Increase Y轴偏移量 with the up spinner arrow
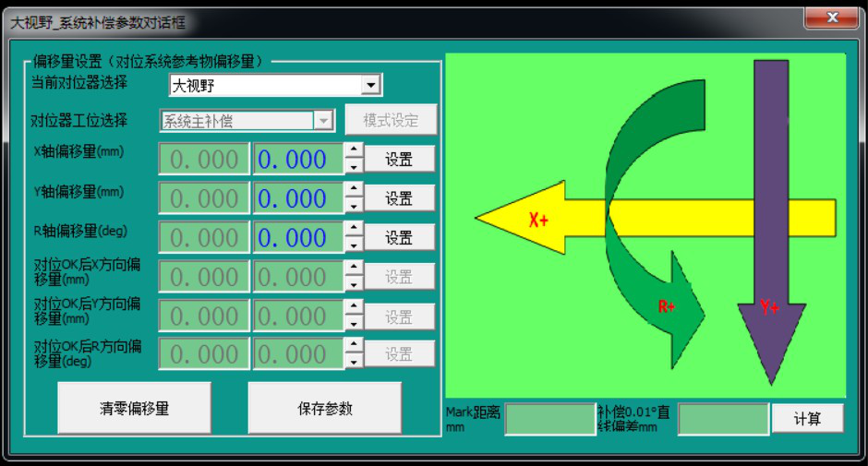 pos(354,189)
